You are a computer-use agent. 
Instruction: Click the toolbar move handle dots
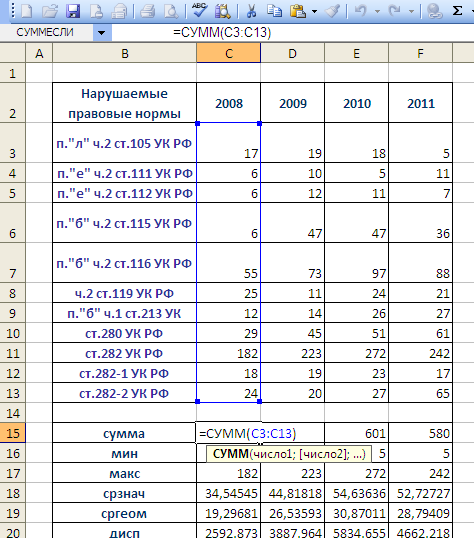[x=13, y=11]
